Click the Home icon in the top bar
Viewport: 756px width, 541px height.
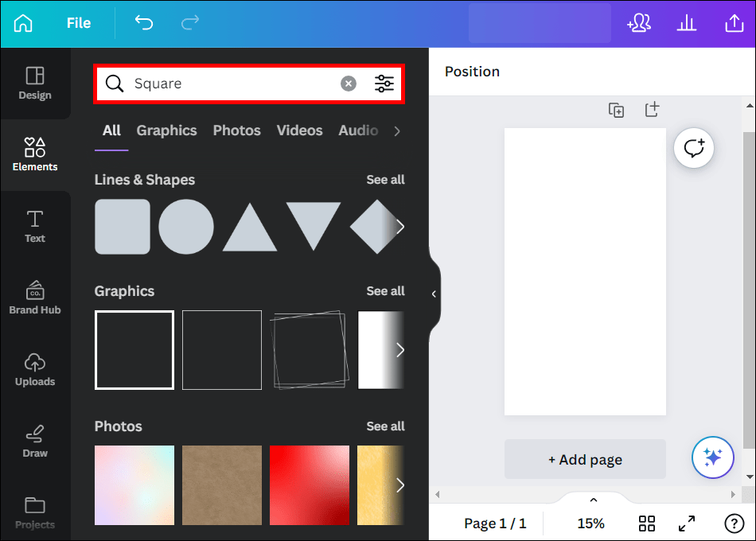pyautogui.click(x=22, y=23)
